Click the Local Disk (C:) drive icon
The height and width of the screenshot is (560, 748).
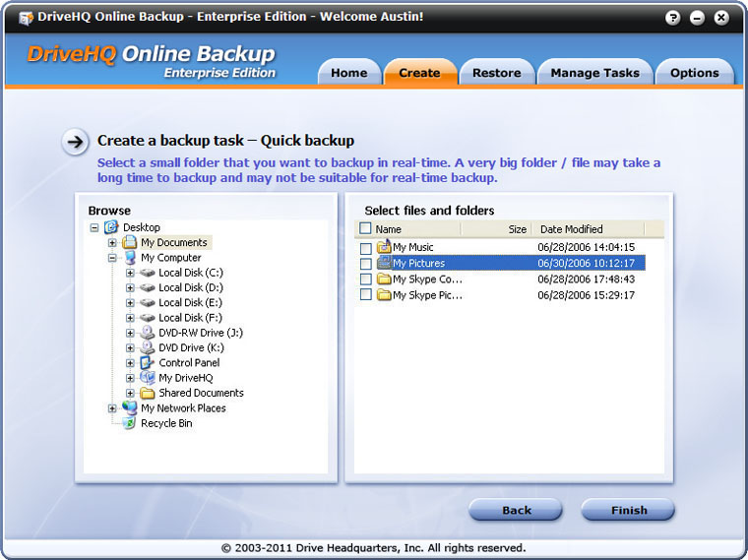pyautogui.click(x=148, y=273)
